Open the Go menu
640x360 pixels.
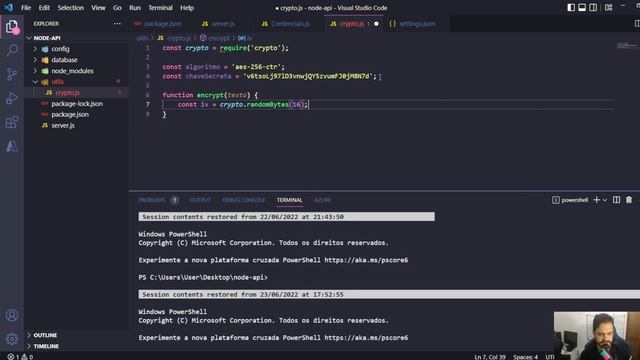point(117,8)
